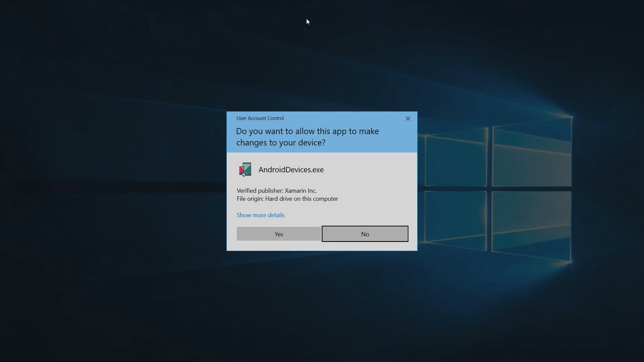Expand Show more details
The height and width of the screenshot is (362, 644).
[x=261, y=215]
